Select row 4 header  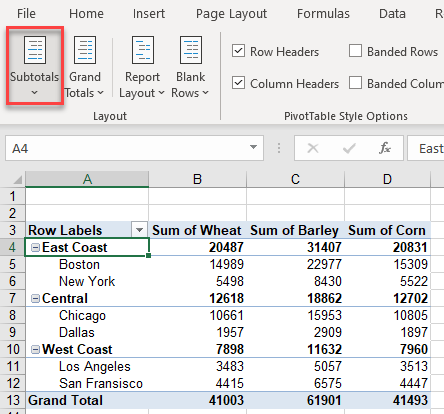point(13,247)
